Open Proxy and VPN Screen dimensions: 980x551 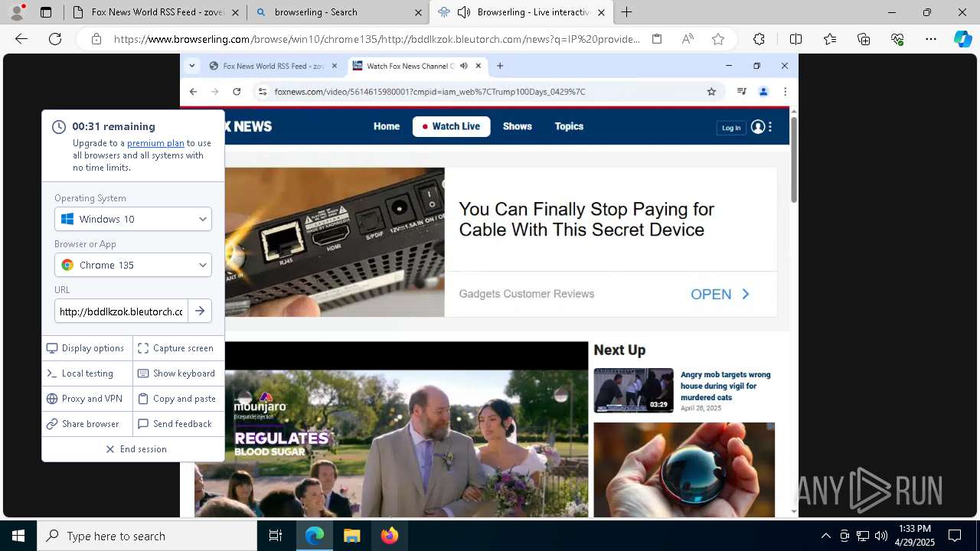[x=87, y=399]
